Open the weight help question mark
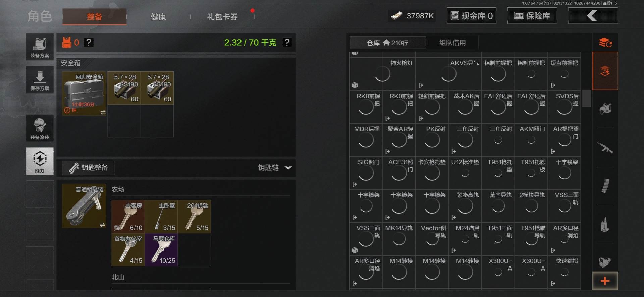The height and width of the screenshot is (297, 644). (287, 42)
